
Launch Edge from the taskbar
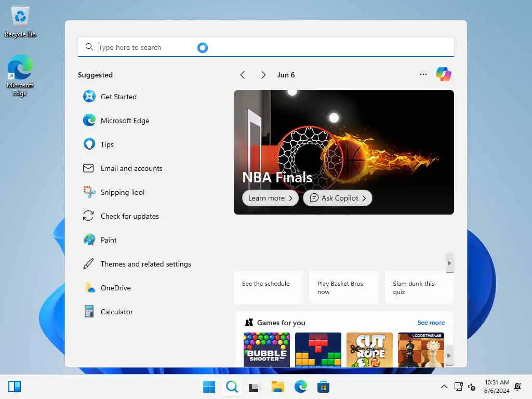click(x=301, y=387)
